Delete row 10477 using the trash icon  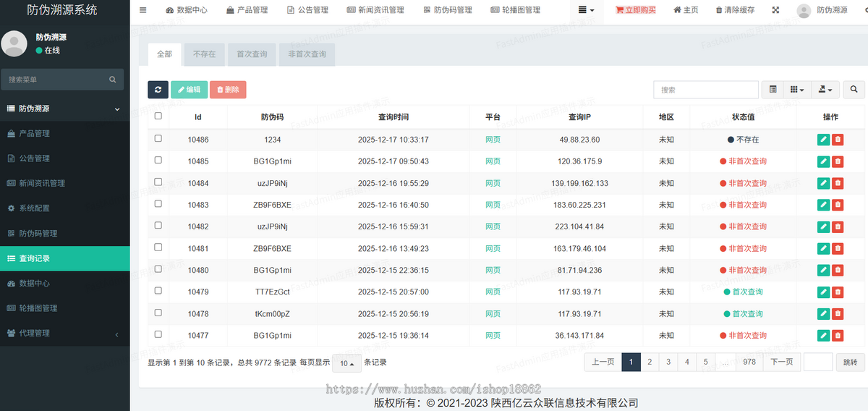point(838,335)
